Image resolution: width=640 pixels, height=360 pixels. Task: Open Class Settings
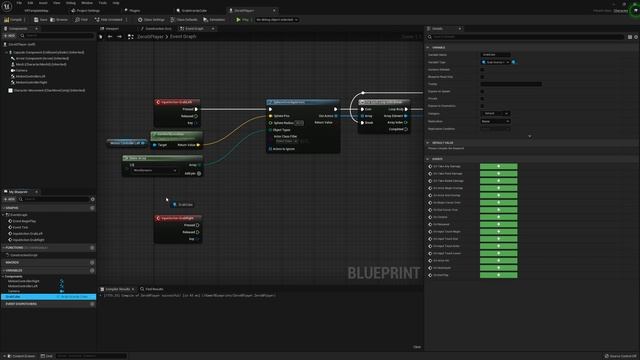pyautogui.click(x=151, y=20)
